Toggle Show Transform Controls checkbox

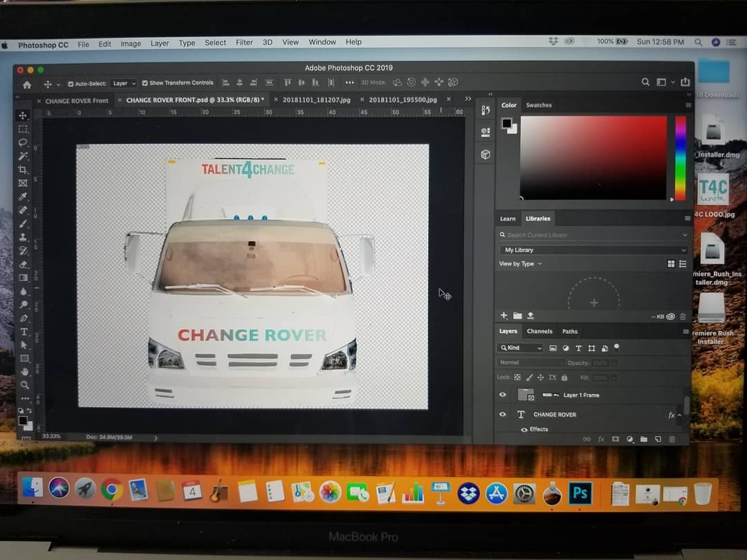click(145, 83)
